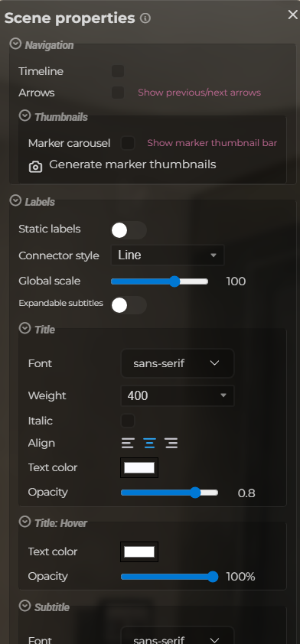Check the Title Italic checkbox
The height and width of the screenshot is (644, 300).
click(128, 421)
